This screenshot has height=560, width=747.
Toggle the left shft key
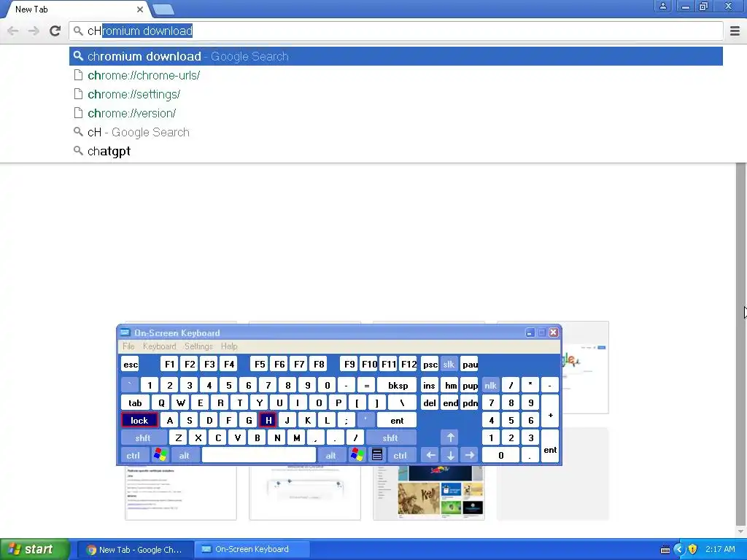point(143,438)
